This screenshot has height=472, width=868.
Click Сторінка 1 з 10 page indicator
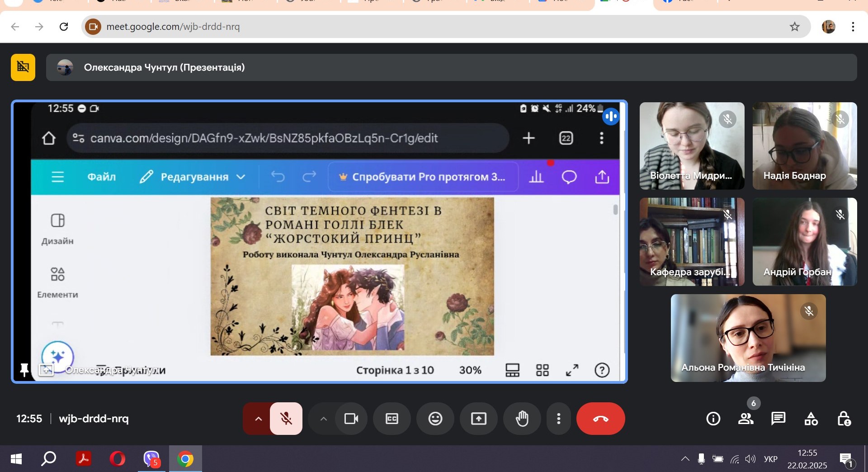click(395, 370)
